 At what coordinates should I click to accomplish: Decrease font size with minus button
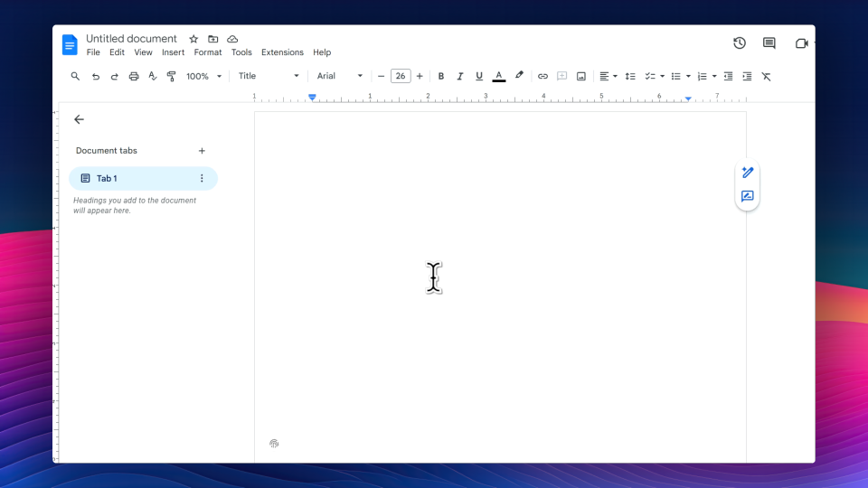coord(381,76)
